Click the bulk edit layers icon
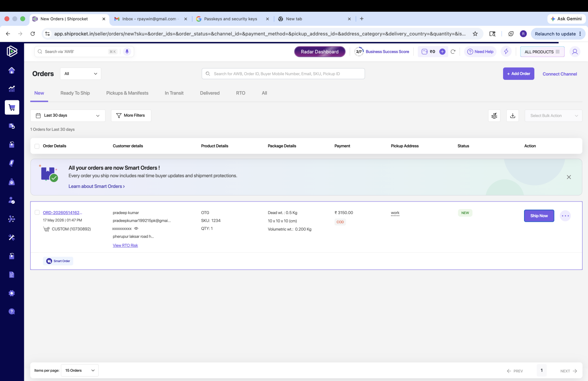This screenshot has width=588, height=381. pyautogui.click(x=494, y=115)
